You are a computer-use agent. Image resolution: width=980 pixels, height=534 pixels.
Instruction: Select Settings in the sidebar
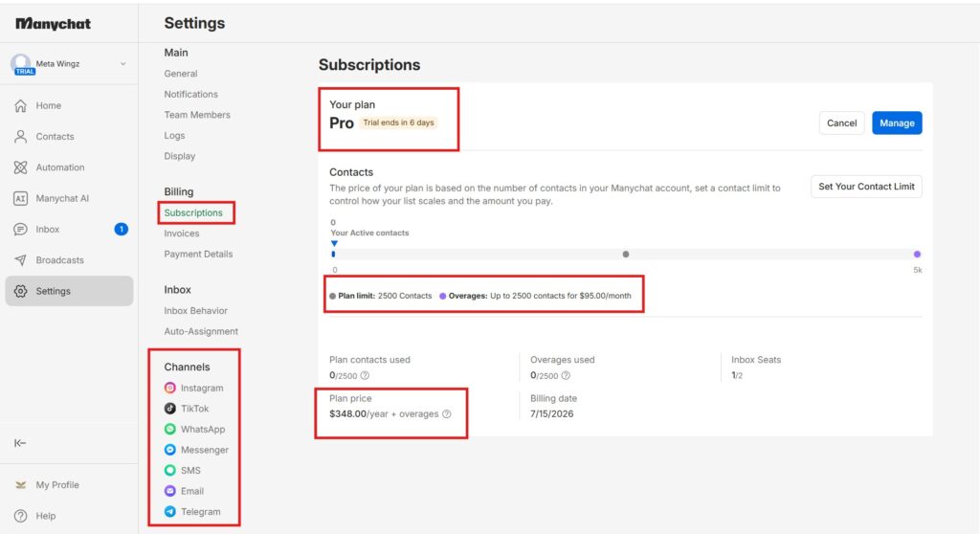click(69, 291)
